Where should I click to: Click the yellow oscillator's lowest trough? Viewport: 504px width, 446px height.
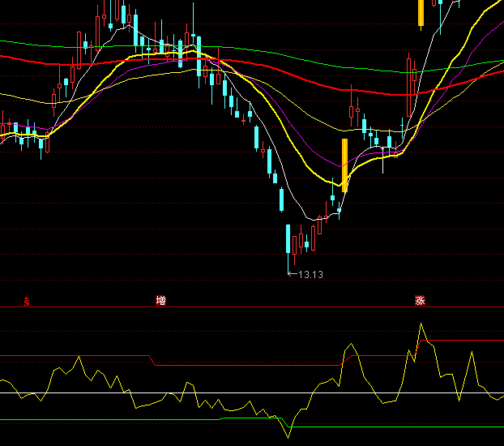tap(288, 437)
